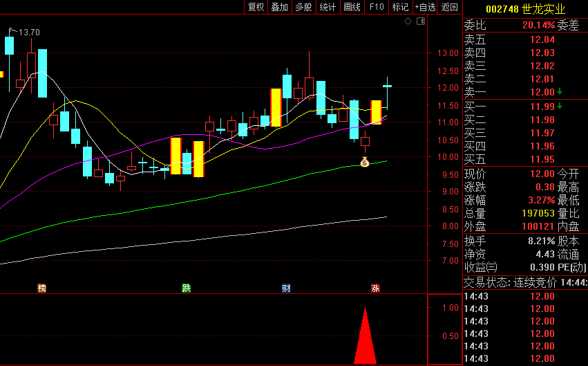Select the 买三 price 11.97
Image resolution: width=588 pixels, height=366 pixels.
tap(542, 134)
